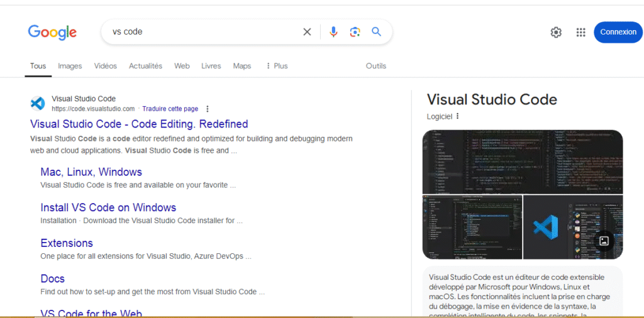The width and height of the screenshot is (644, 318).
Task: Switch to the Vidéos tab
Action: pos(105,66)
